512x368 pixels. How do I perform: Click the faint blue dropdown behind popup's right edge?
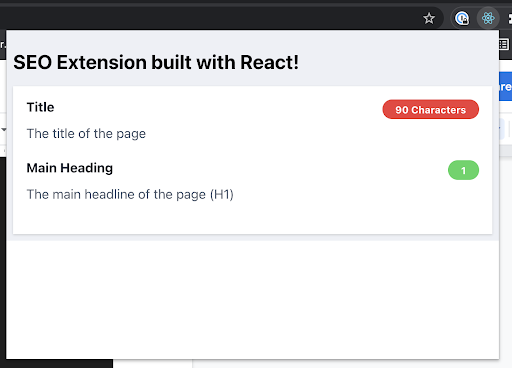502,128
